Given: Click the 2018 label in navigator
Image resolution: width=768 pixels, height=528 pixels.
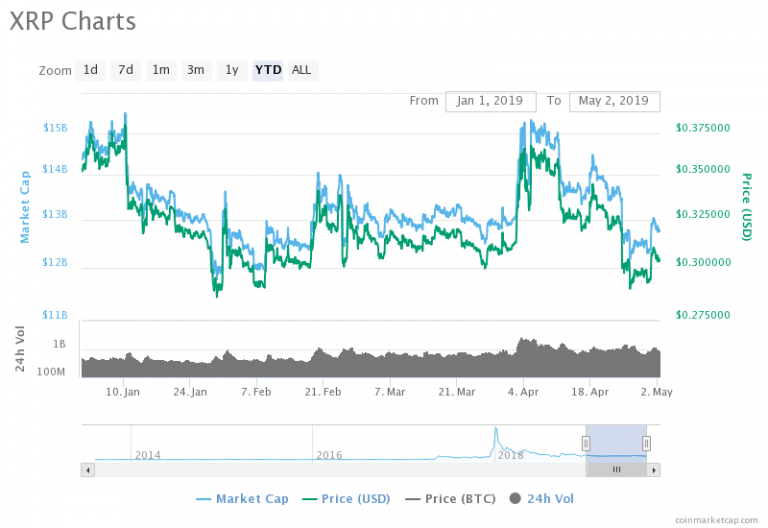Looking at the screenshot, I should point(510,455).
